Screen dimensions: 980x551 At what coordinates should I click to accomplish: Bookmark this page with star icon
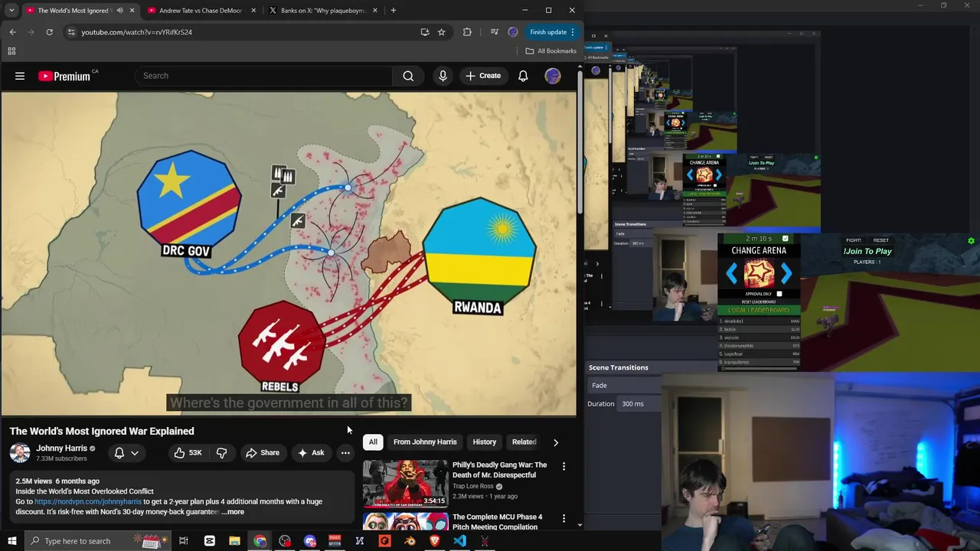tap(442, 32)
